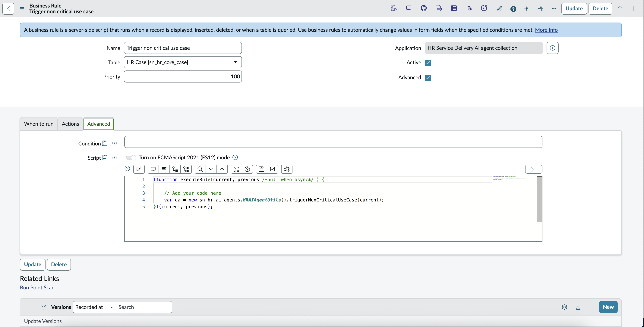Image resolution: width=644 pixels, height=327 pixels.
Task: Click the script editor vertical scrollbar
Action: tap(539, 199)
